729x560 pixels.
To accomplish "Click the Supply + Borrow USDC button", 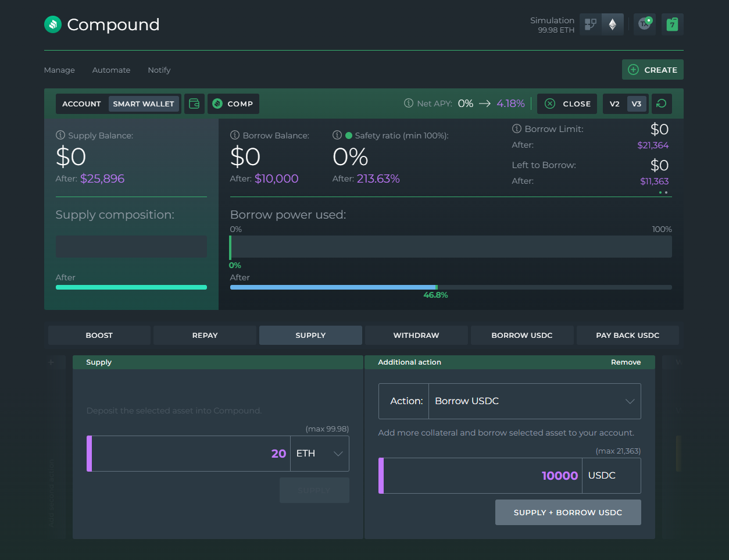I will click(568, 512).
